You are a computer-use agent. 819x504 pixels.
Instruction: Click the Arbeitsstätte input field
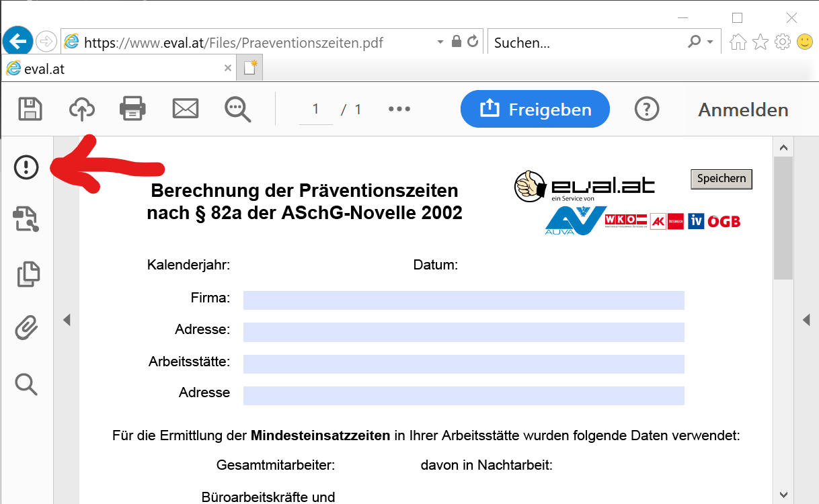[x=464, y=364]
